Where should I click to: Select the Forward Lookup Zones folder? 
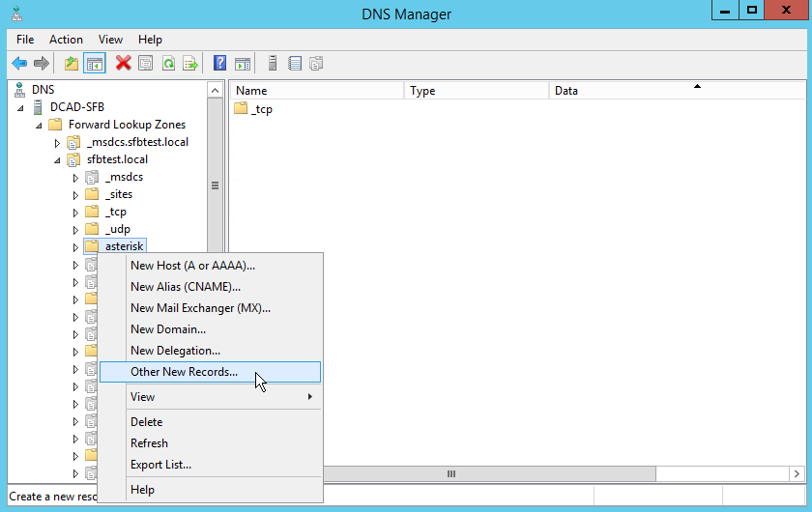127,125
